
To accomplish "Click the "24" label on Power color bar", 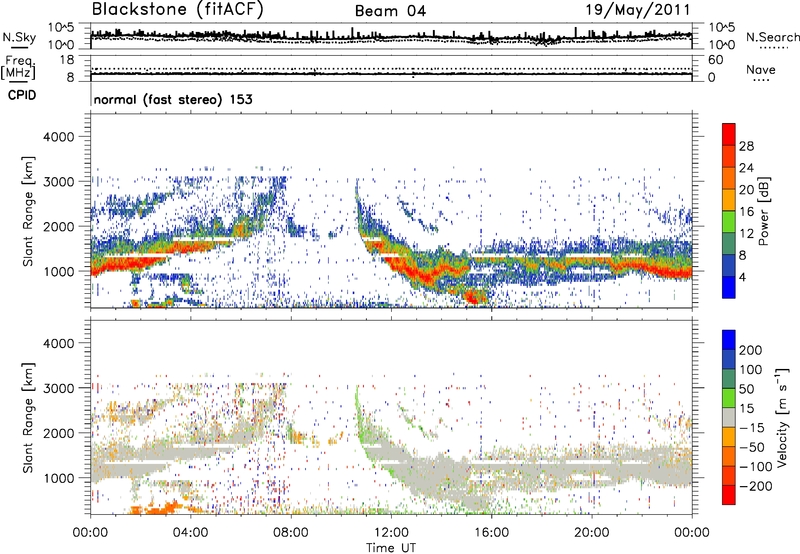I will pos(746,168).
